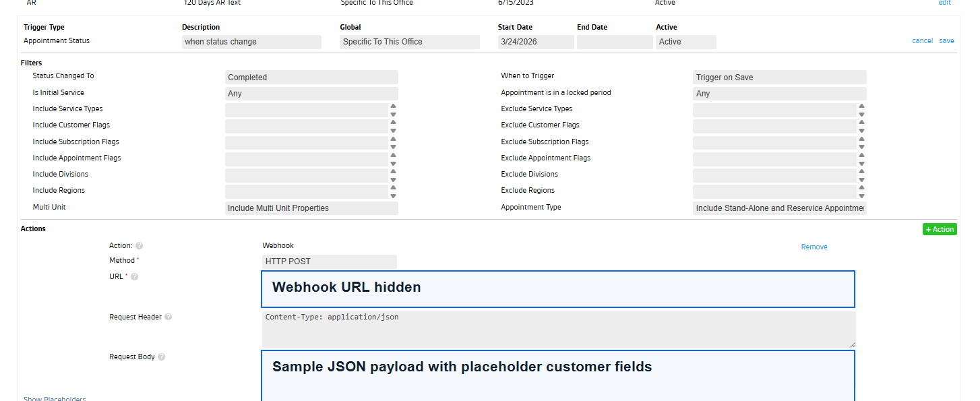Click the webhook URL text field
This screenshot has width=980, height=401.
[558, 289]
